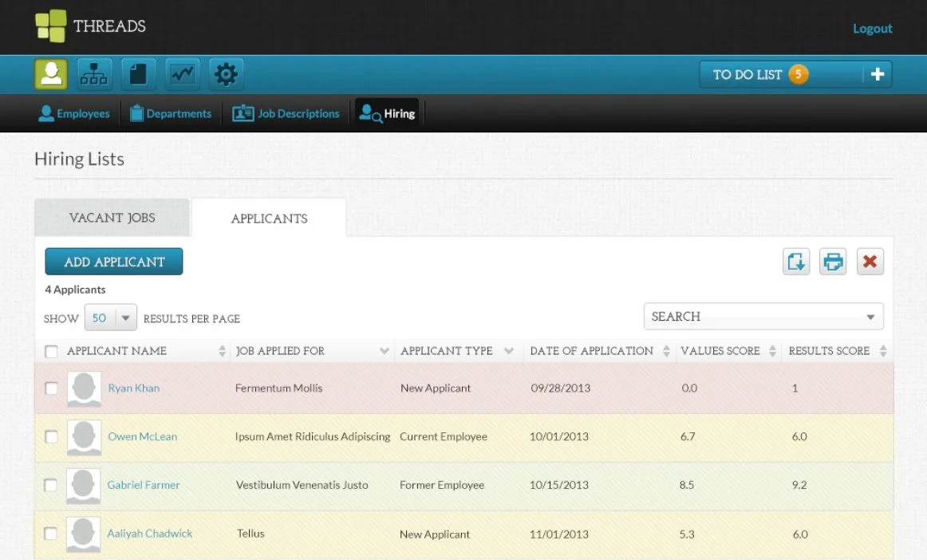Click the 'Tellus' job cell

pos(250,534)
